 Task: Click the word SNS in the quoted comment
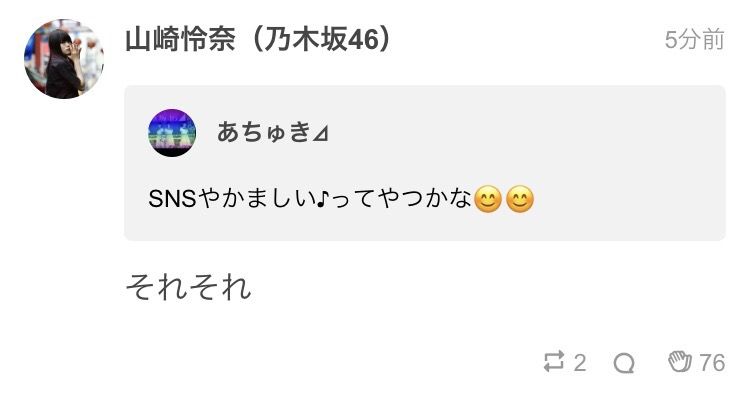[172, 198]
